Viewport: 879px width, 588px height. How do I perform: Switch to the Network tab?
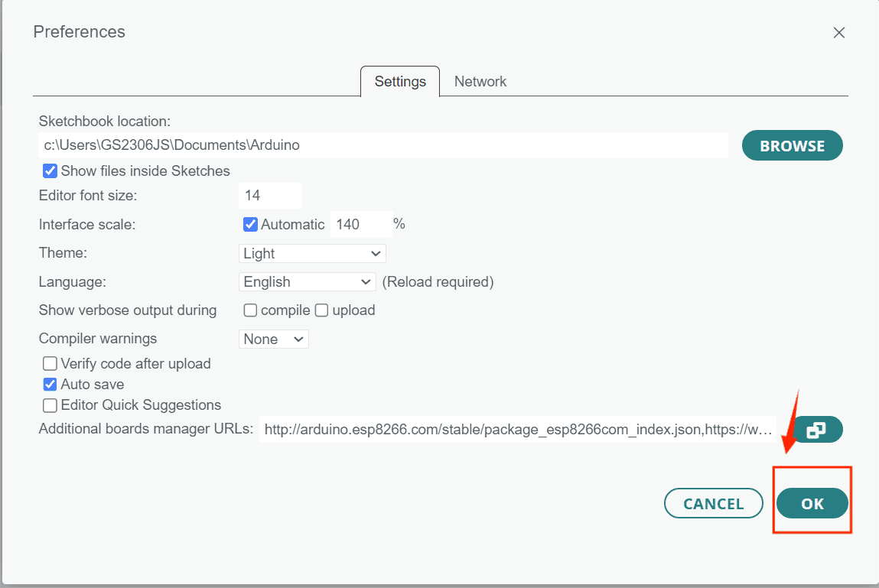coord(480,81)
